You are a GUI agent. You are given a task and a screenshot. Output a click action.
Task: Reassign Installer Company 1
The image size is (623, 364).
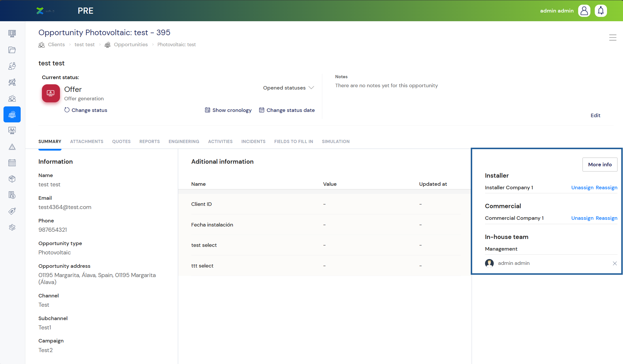pos(606,188)
